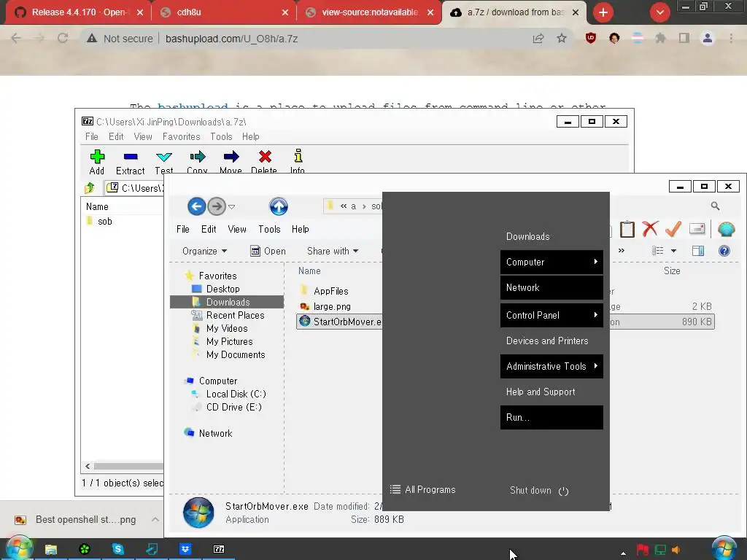Open the uBlock Origin extension icon
The height and width of the screenshot is (560, 747).
coord(591,39)
